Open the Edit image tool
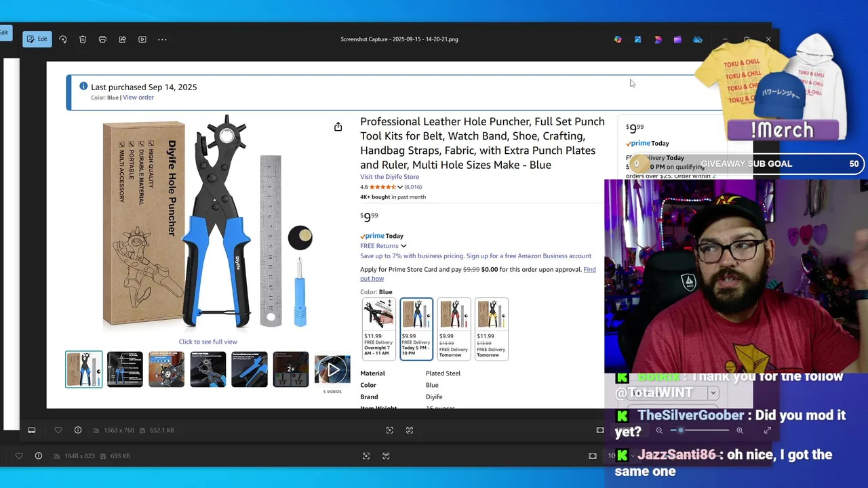 tap(37, 39)
